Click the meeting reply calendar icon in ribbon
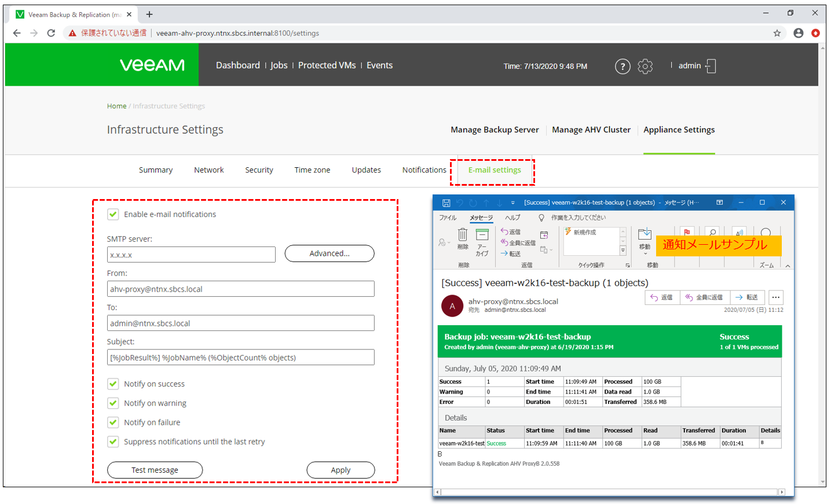831x504 pixels. (x=544, y=235)
